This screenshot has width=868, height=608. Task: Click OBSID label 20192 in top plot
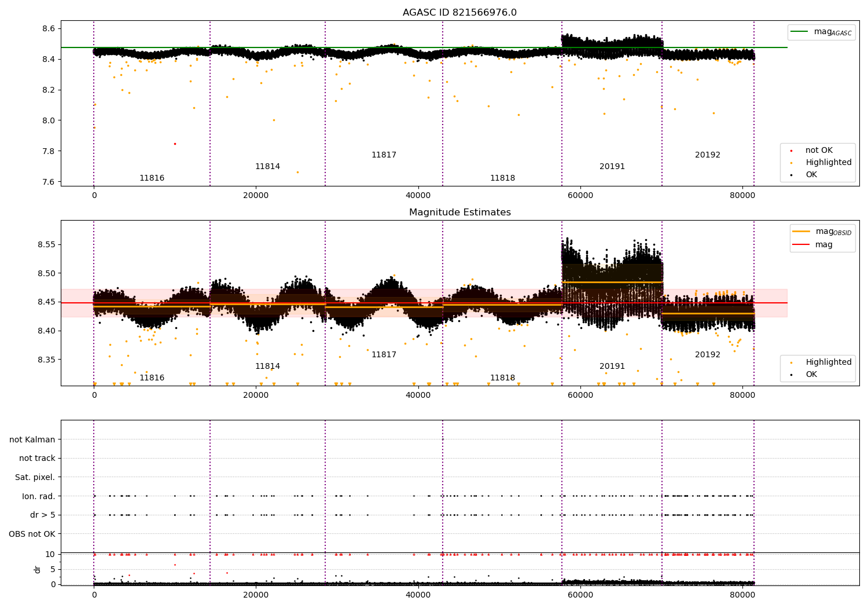[708, 155]
